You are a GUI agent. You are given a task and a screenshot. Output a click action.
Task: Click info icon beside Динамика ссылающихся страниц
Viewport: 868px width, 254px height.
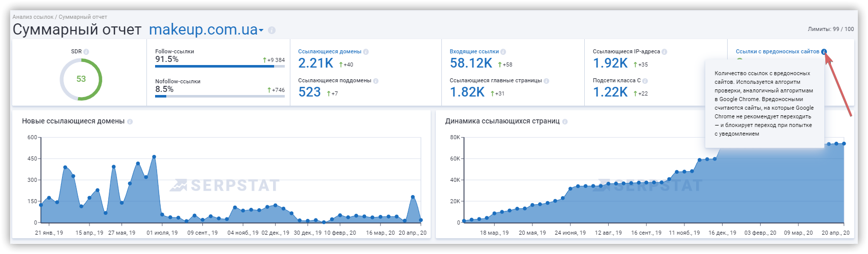(x=565, y=121)
